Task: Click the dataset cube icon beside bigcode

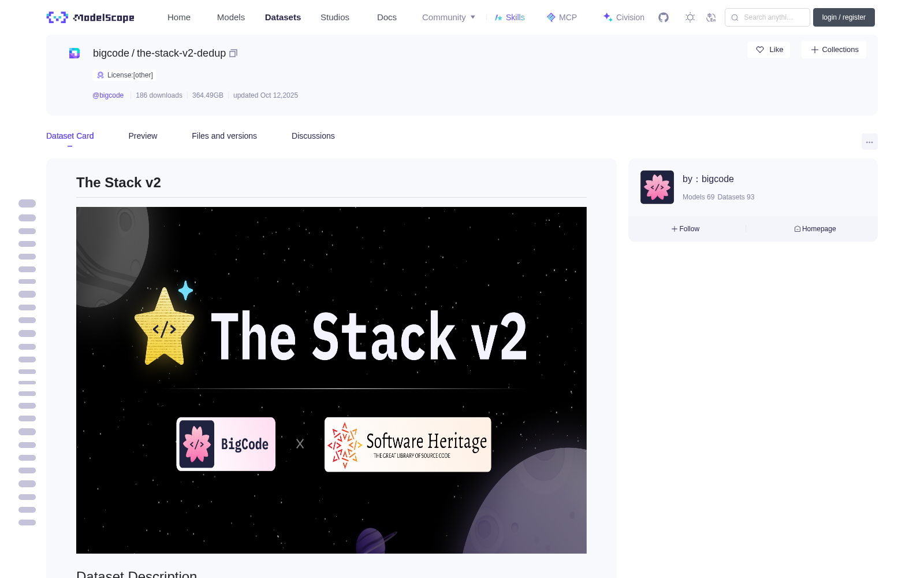Action: (x=74, y=53)
